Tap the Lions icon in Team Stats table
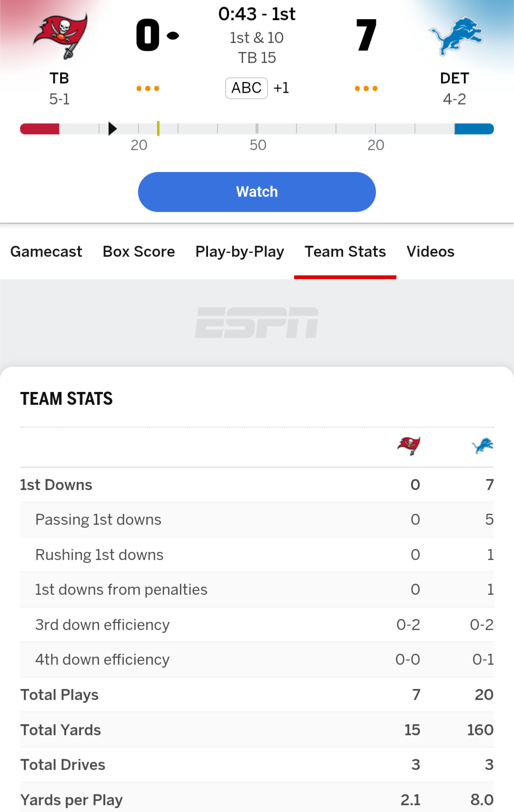Image resolution: width=514 pixels, height=812 pixels. (483, 446)
